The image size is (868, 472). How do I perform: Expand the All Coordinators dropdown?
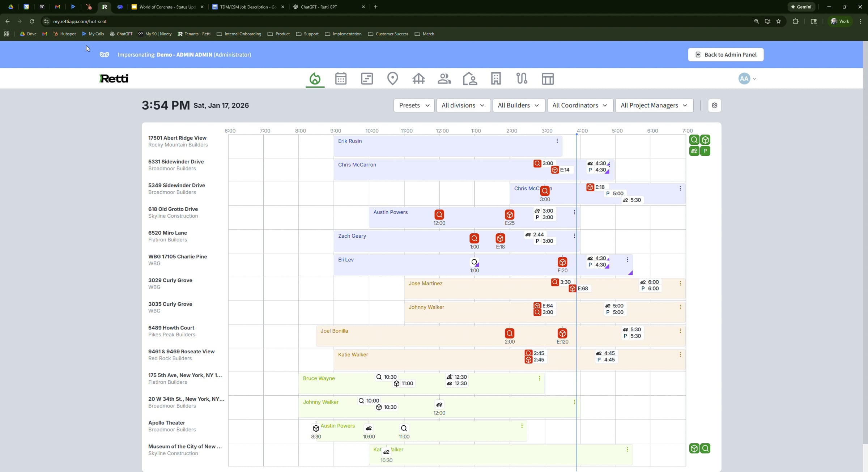(x=580, y=105)
